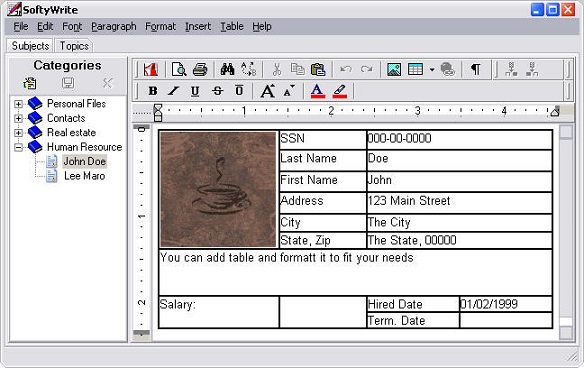Screen dimensions: 584x368
Task: Click the left indent marker on the ruler
Action: (158, 113)
